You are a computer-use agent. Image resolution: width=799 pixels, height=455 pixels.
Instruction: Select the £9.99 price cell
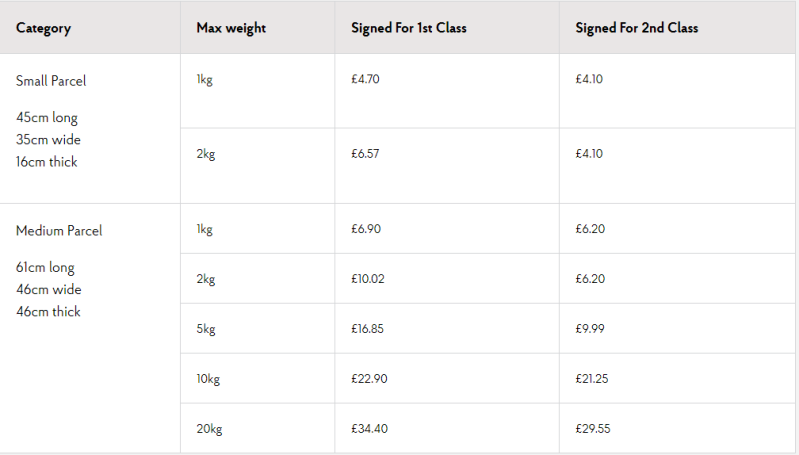tap(590, 328)
